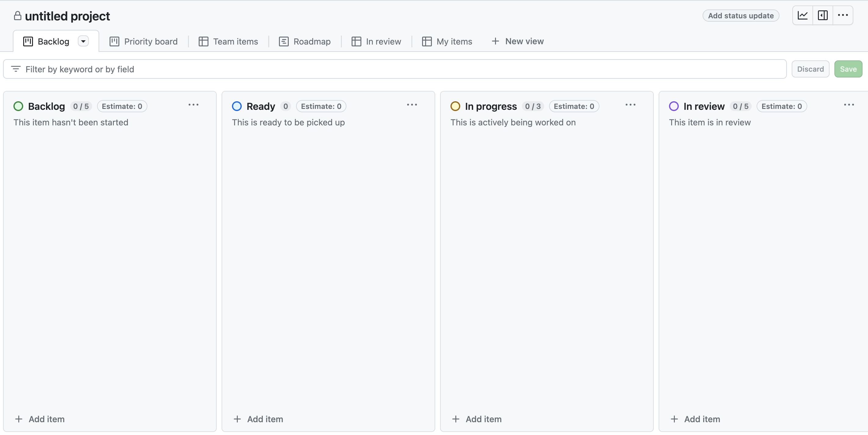Switch to the Priority board tab
The width and height of the screenshot is (868, 435).
pyautogui.click(x=151, y=41)
